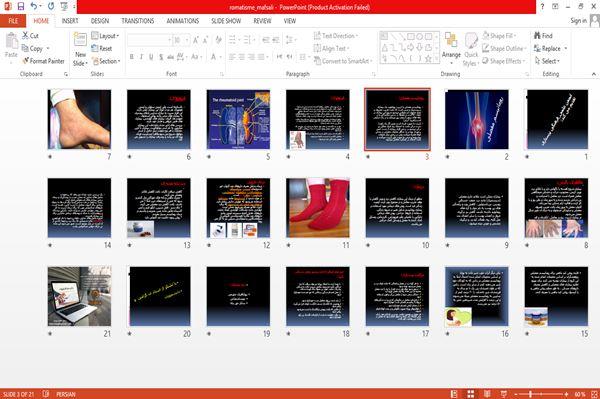Toggle text Shadow formatting
600x399 pixels.
tap(161, 57)
